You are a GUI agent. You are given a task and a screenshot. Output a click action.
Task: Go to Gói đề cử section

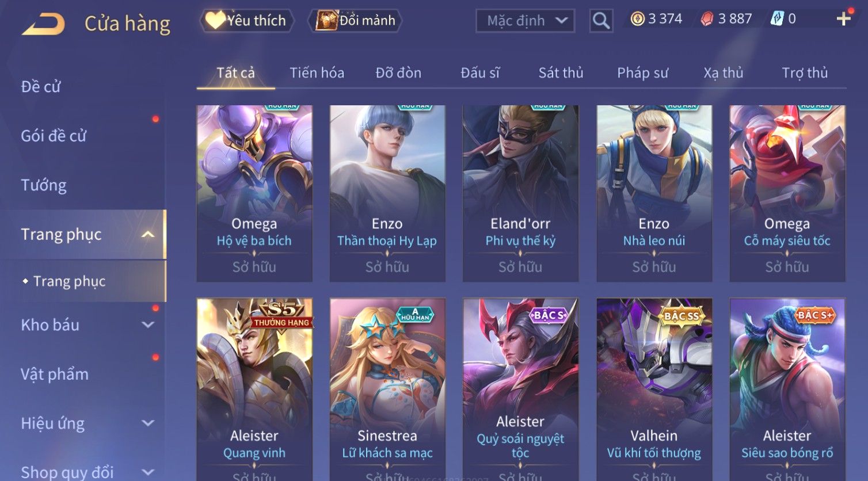point(54,136)
